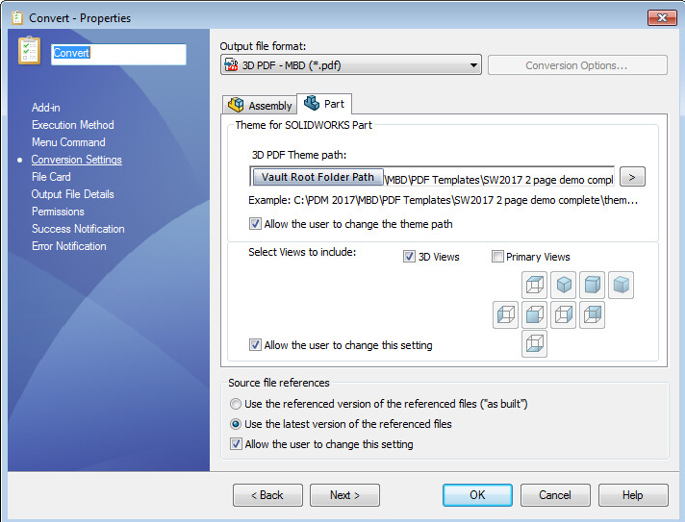
Task: Click the Back button
Action: [267, 495]
